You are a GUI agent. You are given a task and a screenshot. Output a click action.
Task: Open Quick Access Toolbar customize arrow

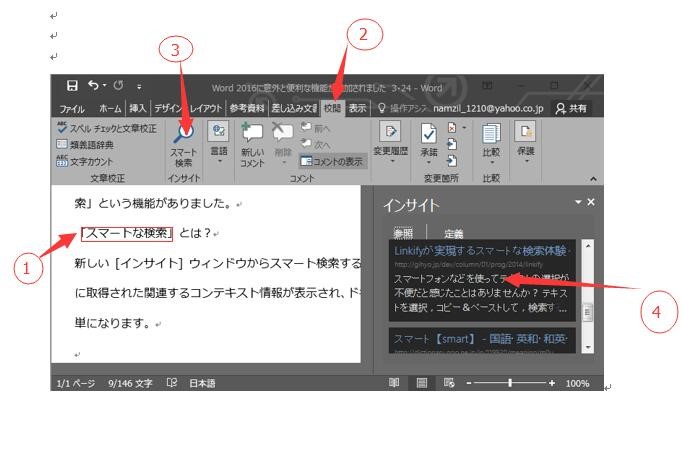pyautogui.click(x=139, y=87)
